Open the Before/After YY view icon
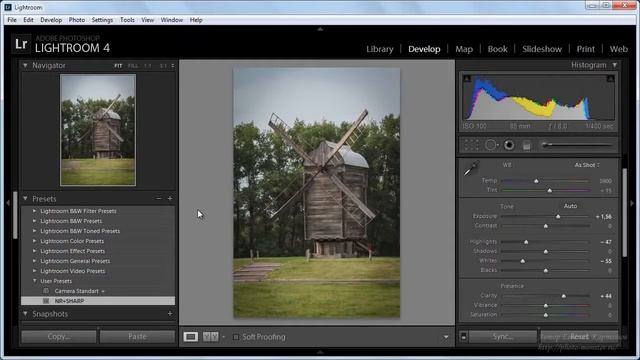The width and height of the screenshot is (640, 360). [211, 337]
